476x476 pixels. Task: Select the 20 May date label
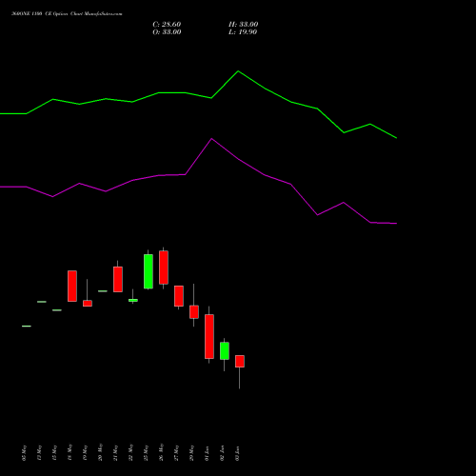coord(100,452)
